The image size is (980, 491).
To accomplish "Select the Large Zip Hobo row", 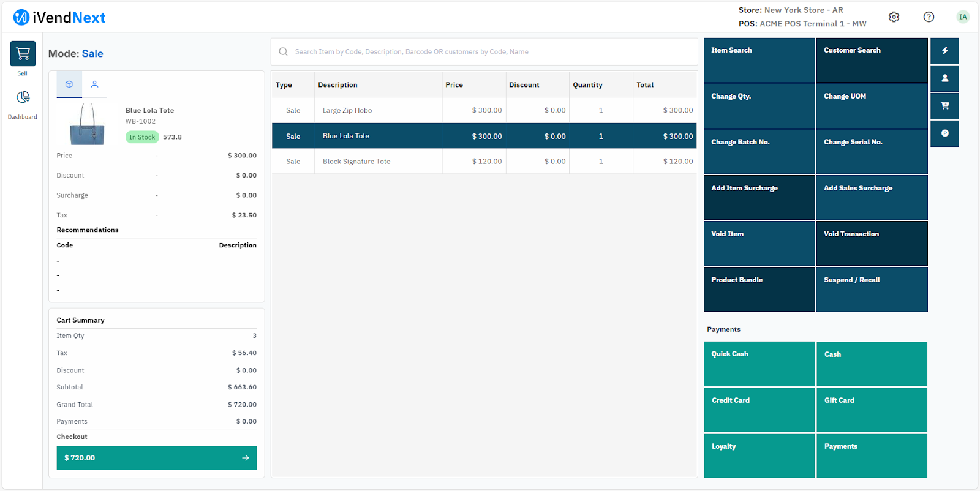I will pos(484,110).
